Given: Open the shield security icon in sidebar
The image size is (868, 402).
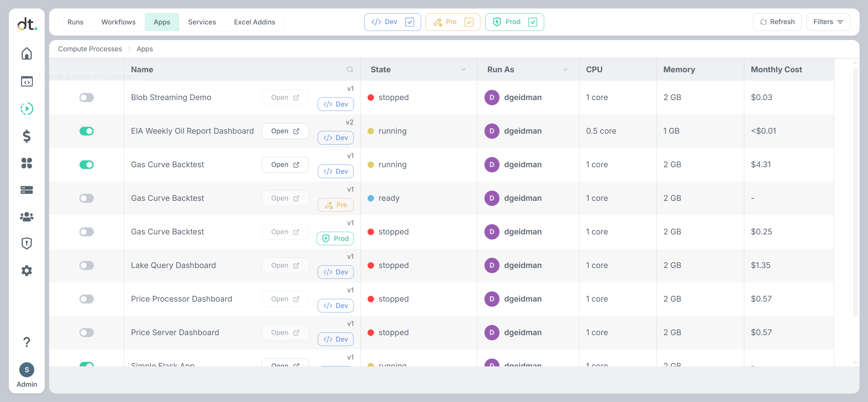Looking at the screenshot, I should tap(27, 243).
